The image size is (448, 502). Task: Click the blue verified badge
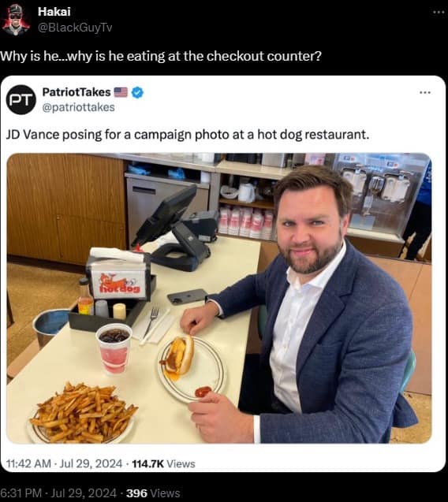[137, 92]
